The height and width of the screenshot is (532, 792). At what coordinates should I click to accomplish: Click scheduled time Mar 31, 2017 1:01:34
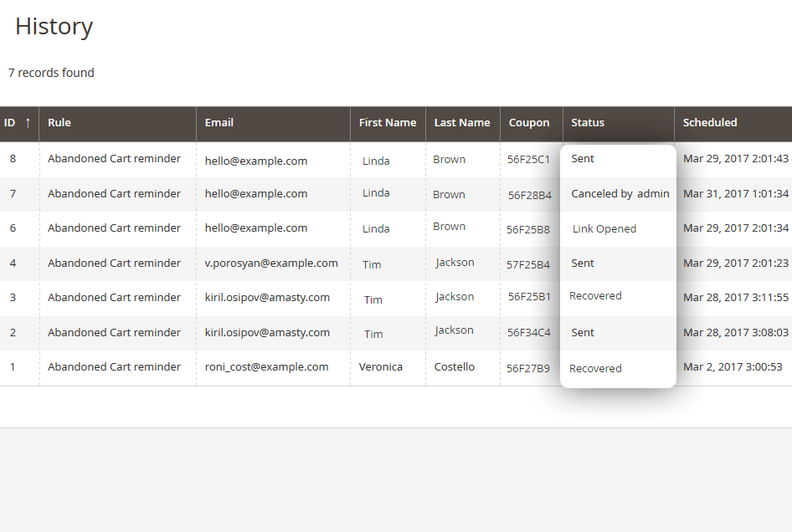click(736, 194)
